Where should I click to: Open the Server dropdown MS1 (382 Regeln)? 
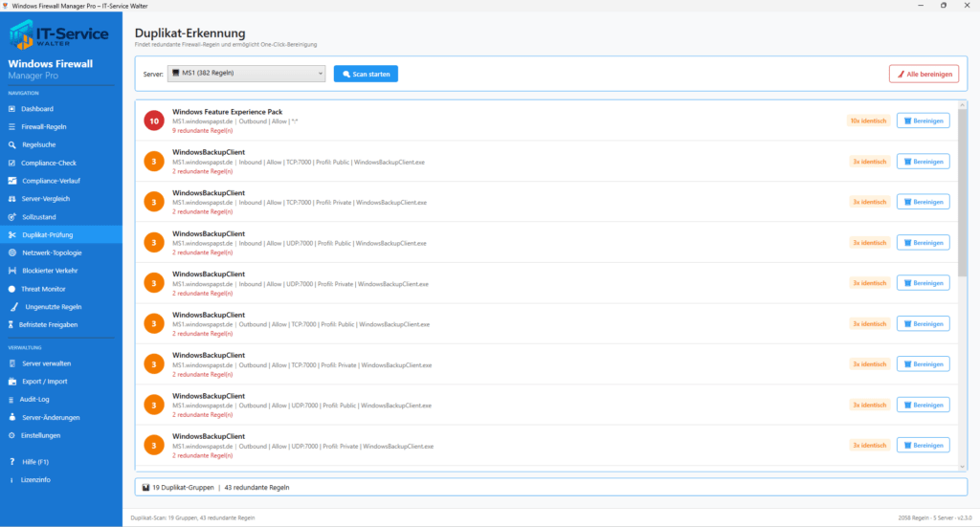[246, 74]
